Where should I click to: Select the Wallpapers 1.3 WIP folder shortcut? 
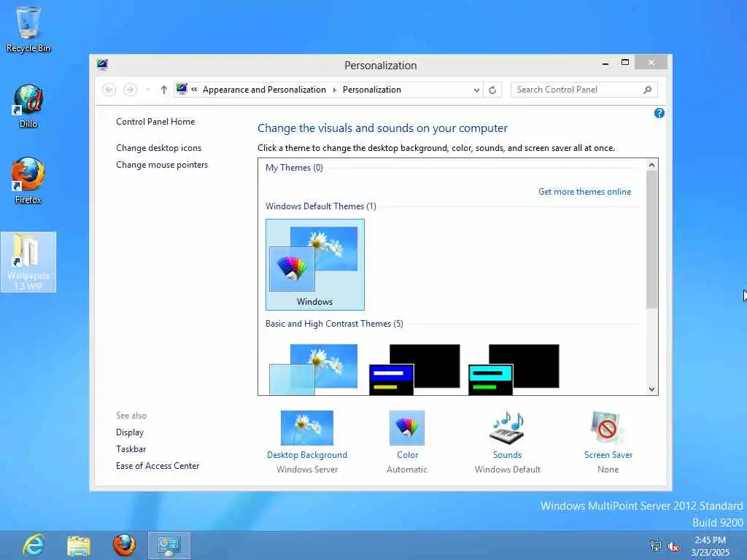coord(28,262)
